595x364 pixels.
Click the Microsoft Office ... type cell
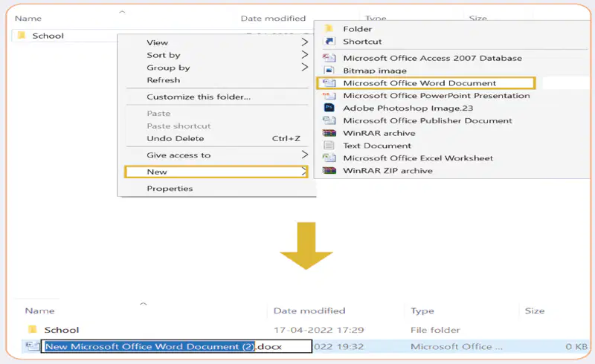click(457, 347)
